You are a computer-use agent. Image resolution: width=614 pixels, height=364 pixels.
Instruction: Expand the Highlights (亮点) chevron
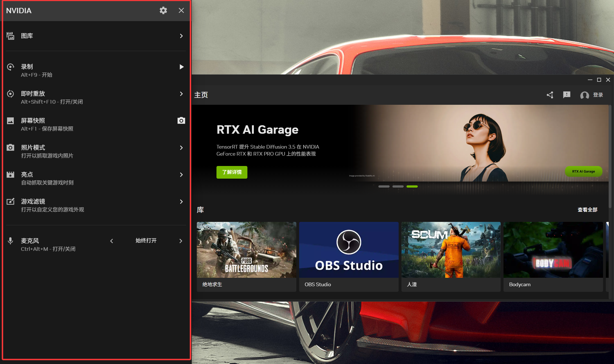coord(181,175)
